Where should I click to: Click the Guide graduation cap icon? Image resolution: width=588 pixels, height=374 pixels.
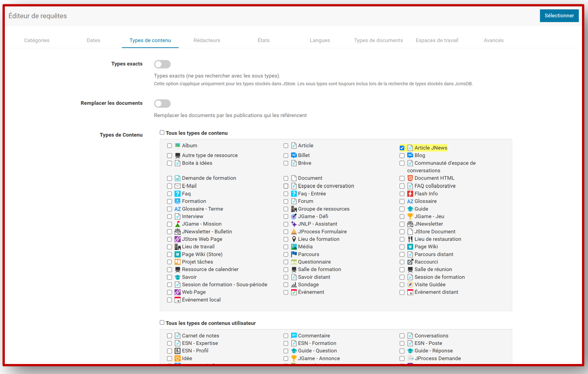[410, 209]
